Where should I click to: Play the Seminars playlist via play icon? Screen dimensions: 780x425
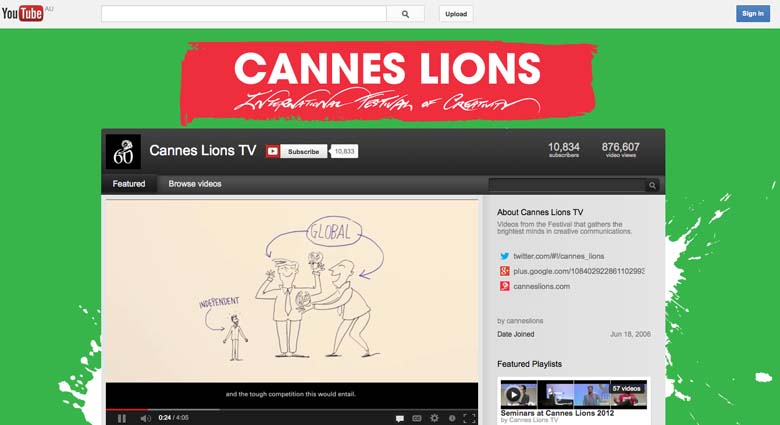coord(513,395)
